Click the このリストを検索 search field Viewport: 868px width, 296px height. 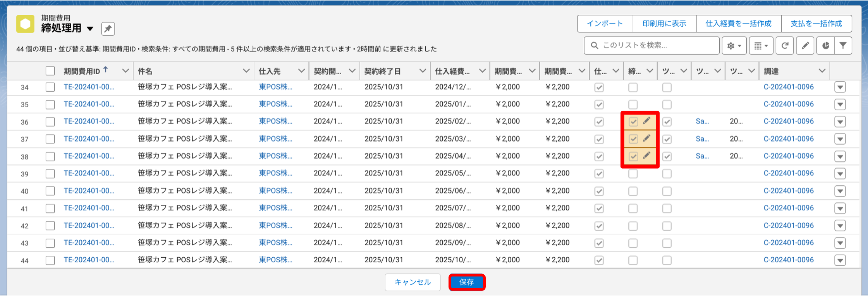(651, 46)
